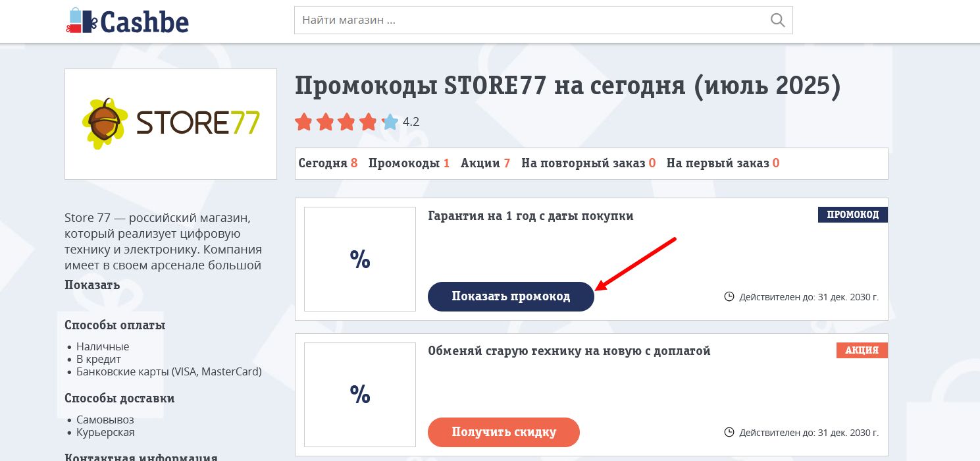Open the STORE77 logo image
The height and width of the screenshot is (461, 980).
tap(170, 124)
